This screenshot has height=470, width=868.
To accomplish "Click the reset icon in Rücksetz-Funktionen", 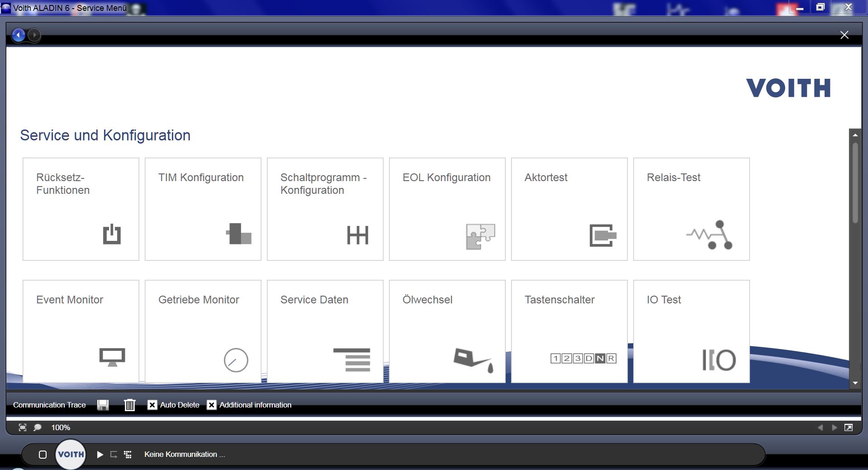I will pyautogui.click(x=112, y=234).
